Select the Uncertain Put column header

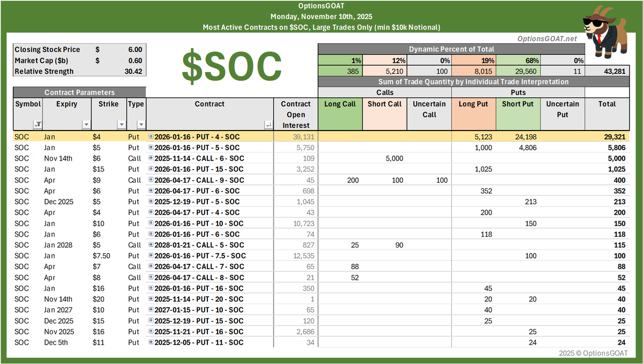tap(563, 115)
